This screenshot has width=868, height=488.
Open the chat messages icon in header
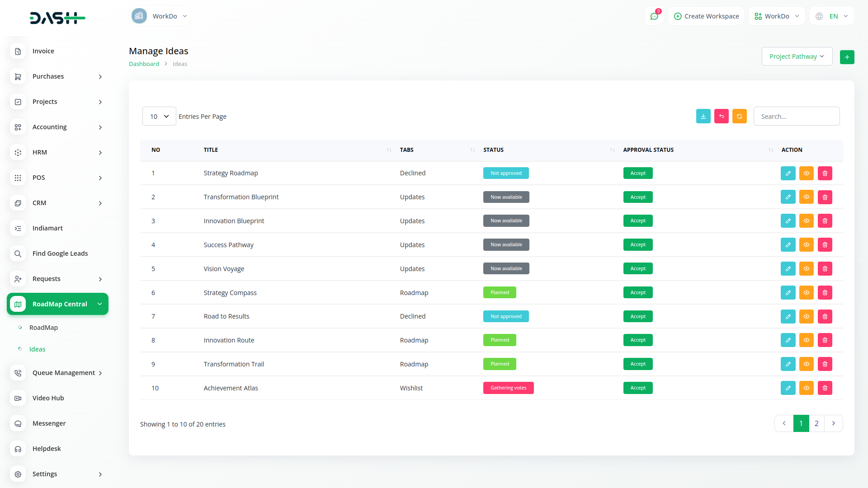654,16
